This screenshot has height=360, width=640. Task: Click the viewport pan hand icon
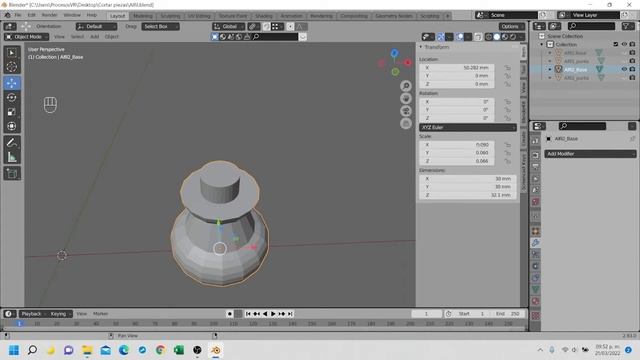click(406, 98)
